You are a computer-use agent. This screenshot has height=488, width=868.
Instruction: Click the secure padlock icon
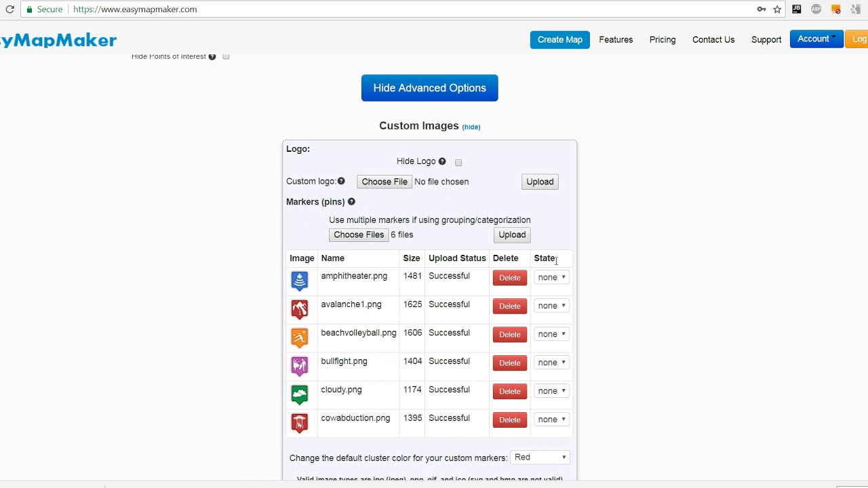pyautogui.click(x=29, y=9)
